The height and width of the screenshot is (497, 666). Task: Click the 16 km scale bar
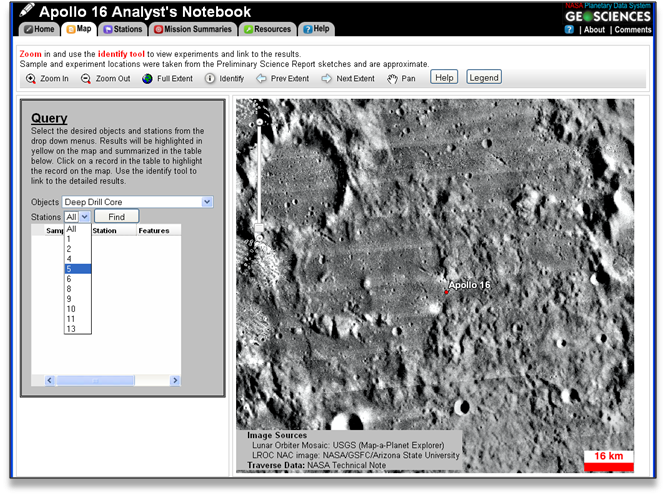(x=609, y=461)
